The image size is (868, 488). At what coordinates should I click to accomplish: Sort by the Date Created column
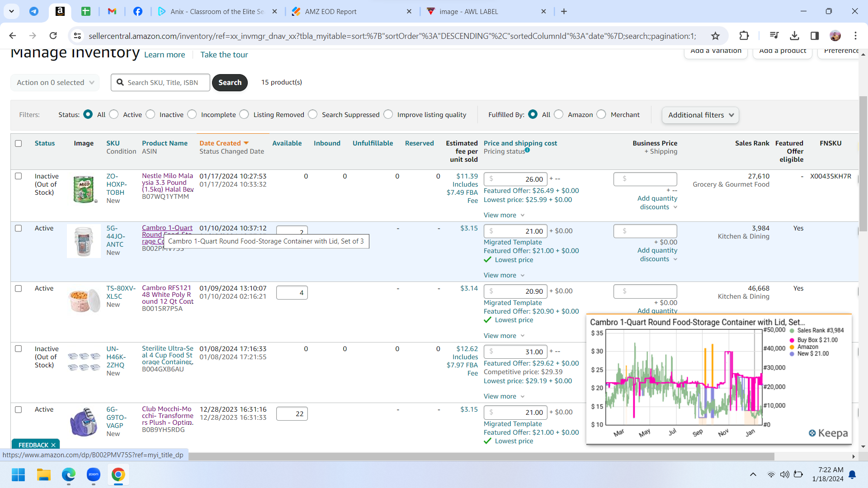(x=224, y=143)
